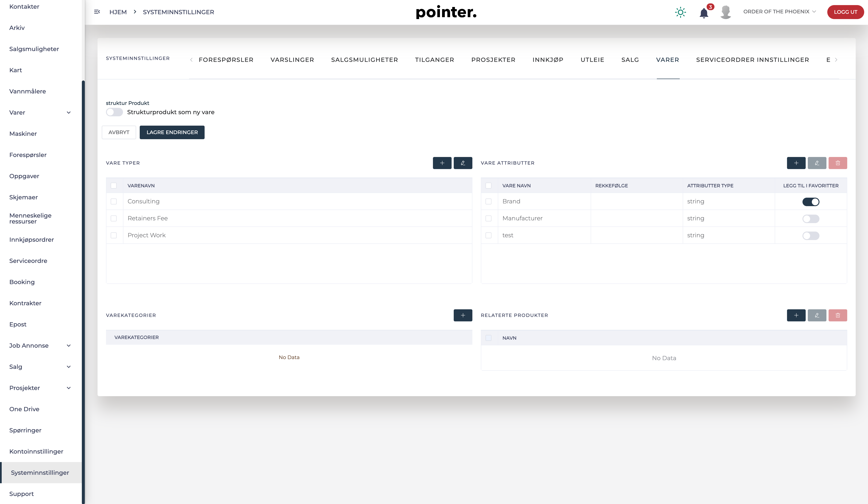Check the Retainers Fee row checkbox
Viewport: 868px width, 504px height.
coord(114,218)
